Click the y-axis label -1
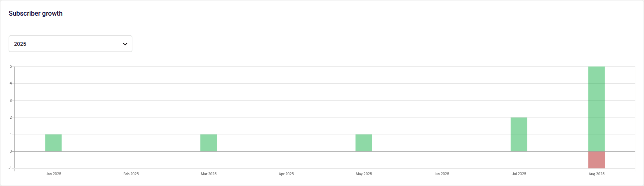The width and height of the screenshot is (644, 186). point(9,168)
